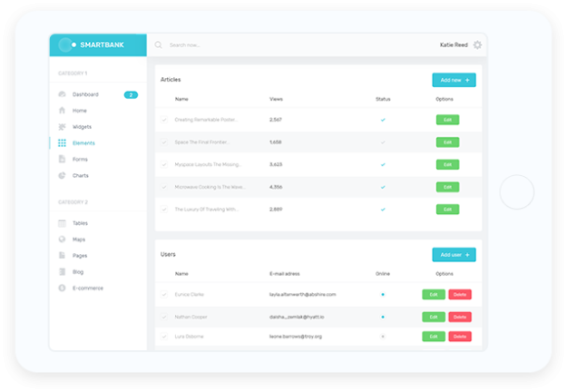The height and width of the screenshot is (392, 567).
Task: Edit the Space The Final Frontier article
Action: 448,142
